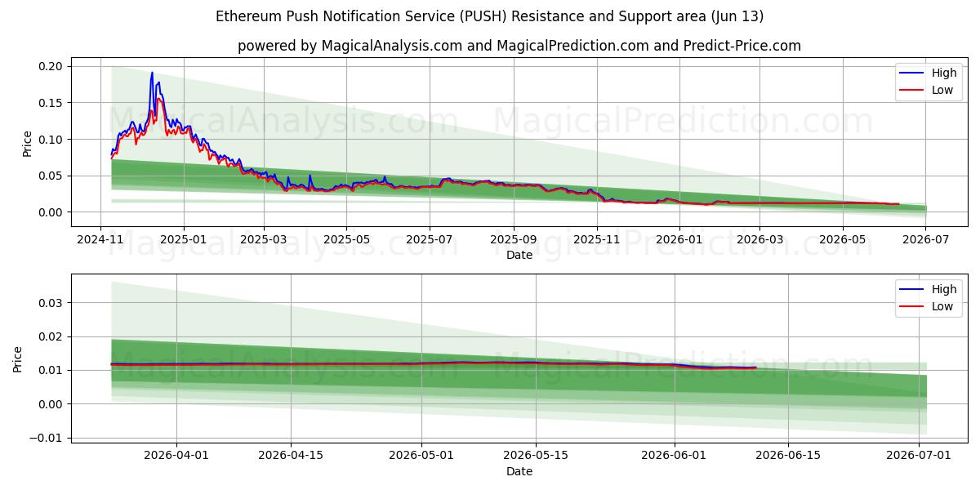Click the '2024-11' tick label on the top chart

(100, 240)
